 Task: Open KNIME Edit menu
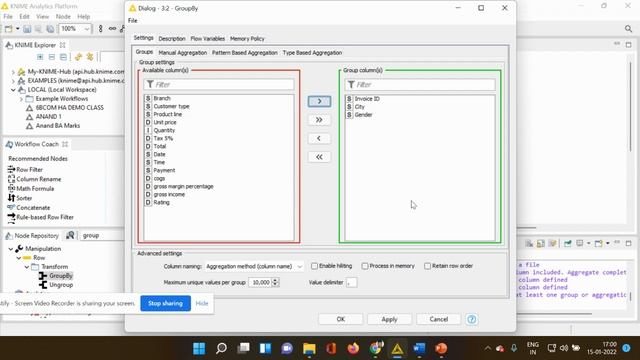click(x=24, y=17)
